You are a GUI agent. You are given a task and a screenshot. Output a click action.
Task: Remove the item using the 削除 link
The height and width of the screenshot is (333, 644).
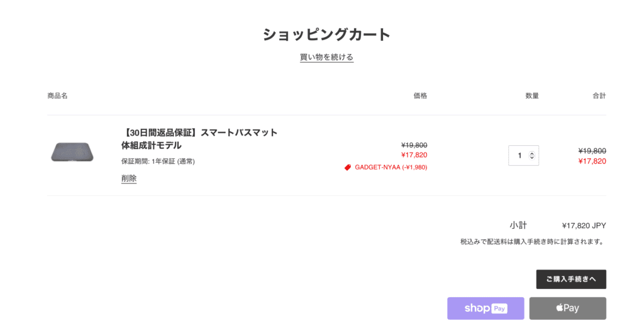pyautogui.click(x=129, y=178)
